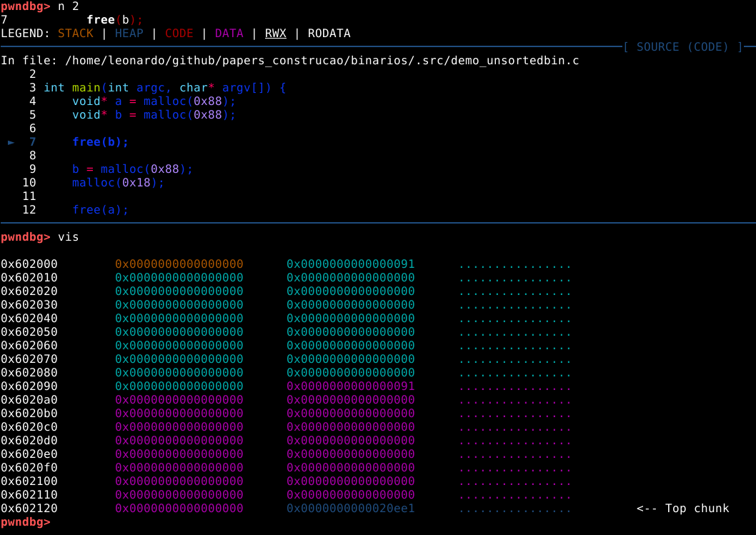
Task: Click the heap address 0x602000
Action: (x=29, y=264)
